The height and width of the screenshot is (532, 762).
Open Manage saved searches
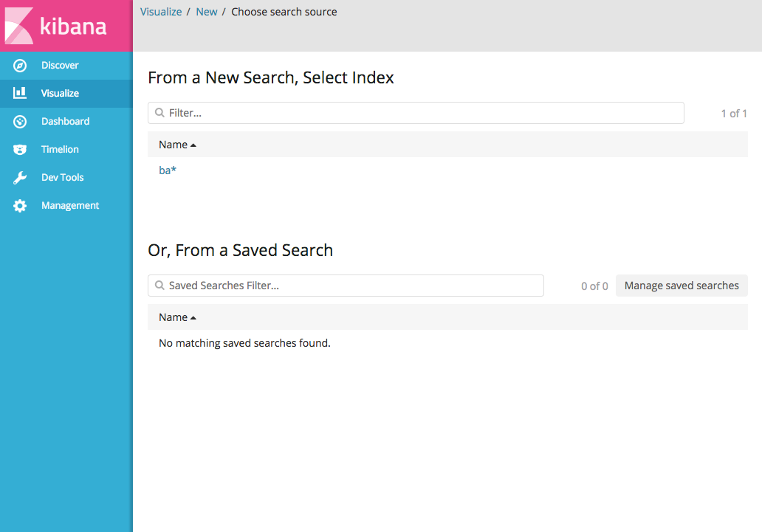click(x=682, y=286)
